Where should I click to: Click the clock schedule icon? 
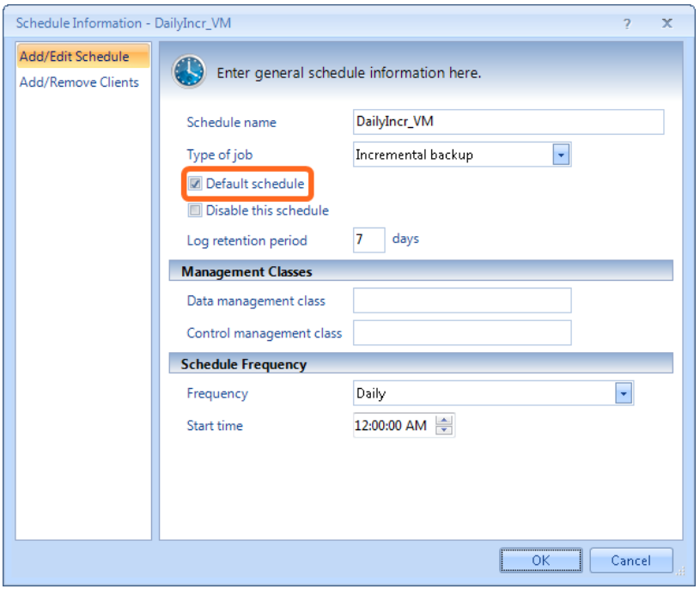tap(189, 72)
